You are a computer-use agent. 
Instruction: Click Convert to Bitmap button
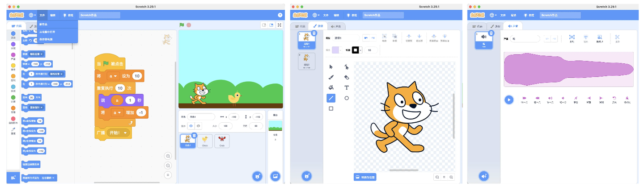point(365,177)
